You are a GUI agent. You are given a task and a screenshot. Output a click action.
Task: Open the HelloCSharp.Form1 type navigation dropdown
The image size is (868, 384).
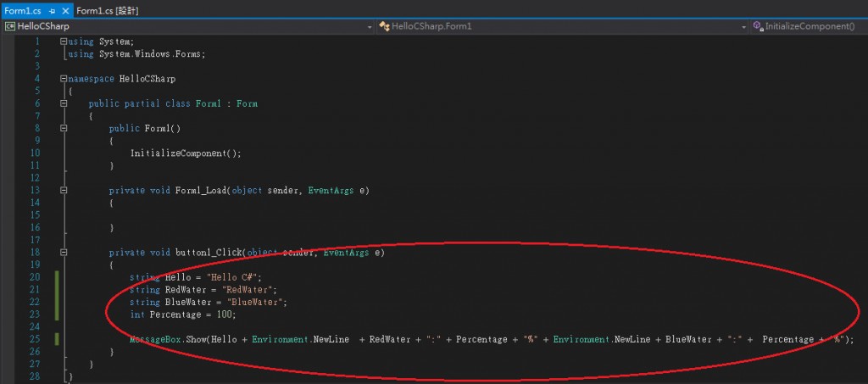[744, 26]
